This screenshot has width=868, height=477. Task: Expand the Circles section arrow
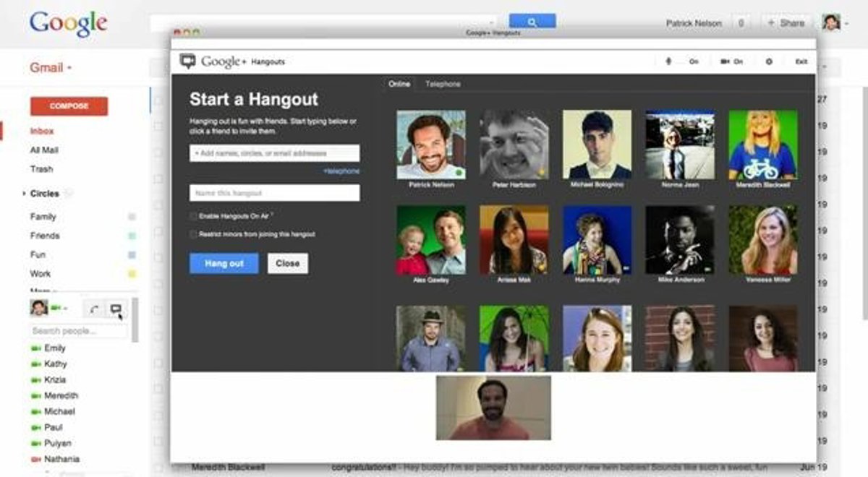pos(23,194)
